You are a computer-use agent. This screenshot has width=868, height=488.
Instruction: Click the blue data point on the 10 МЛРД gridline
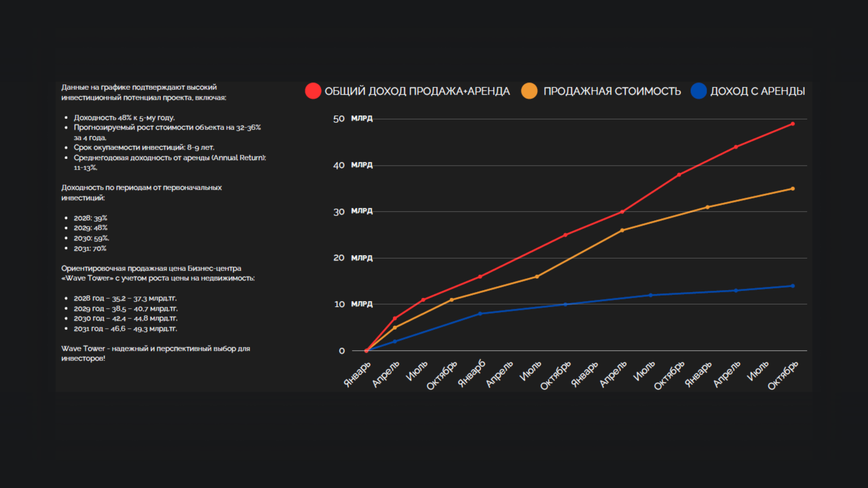tap(565, 305)
